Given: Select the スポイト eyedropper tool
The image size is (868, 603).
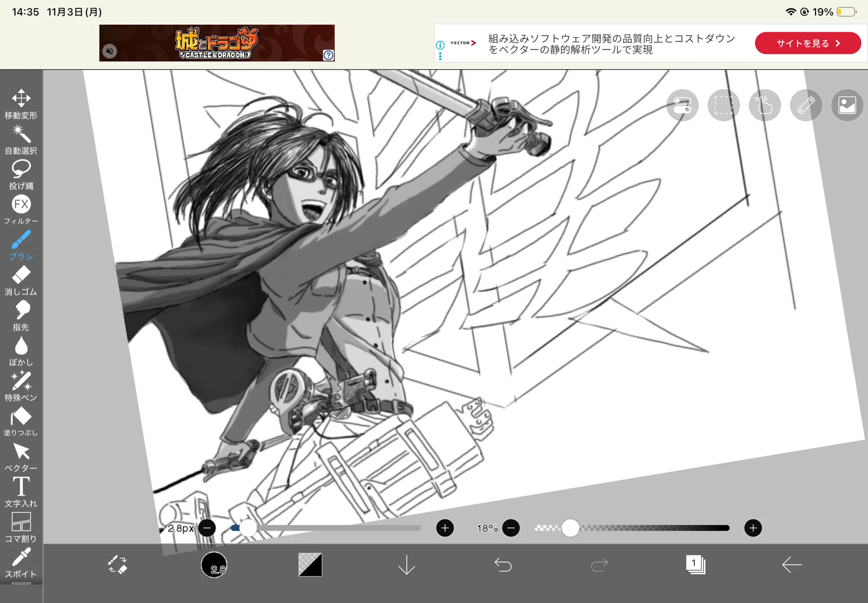Looking at the screenshot, I should 21,563.
